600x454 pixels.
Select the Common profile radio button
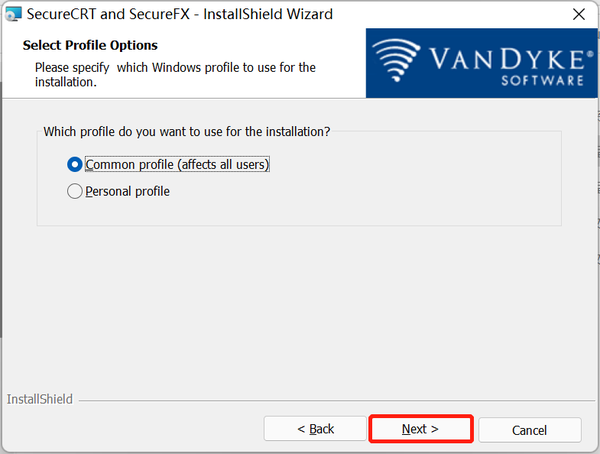pyautogui.click(x=74, y=164)
